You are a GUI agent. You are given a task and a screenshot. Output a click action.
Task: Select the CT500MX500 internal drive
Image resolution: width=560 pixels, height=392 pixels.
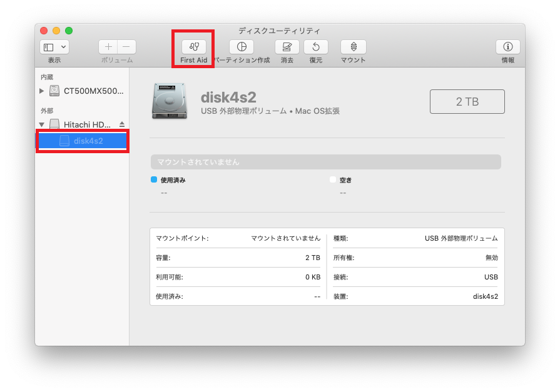point(86,91)
